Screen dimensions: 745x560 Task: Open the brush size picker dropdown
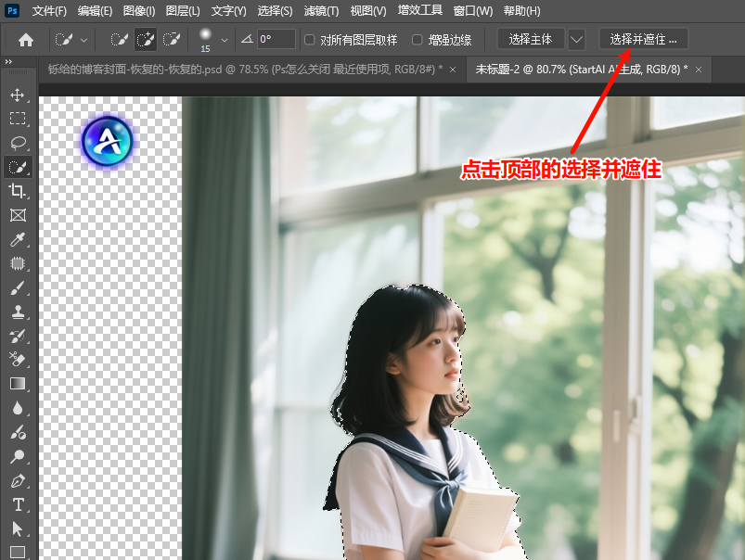coord(224,40)
